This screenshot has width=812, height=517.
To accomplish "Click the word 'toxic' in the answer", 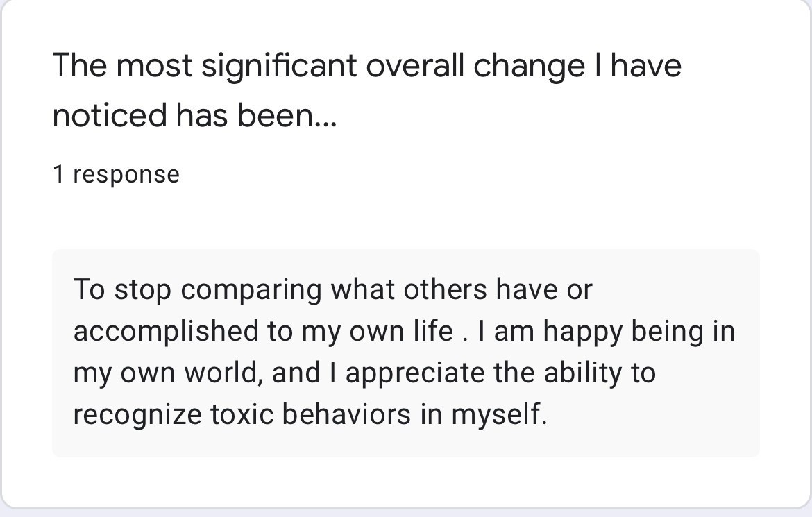I will point(242,414).
